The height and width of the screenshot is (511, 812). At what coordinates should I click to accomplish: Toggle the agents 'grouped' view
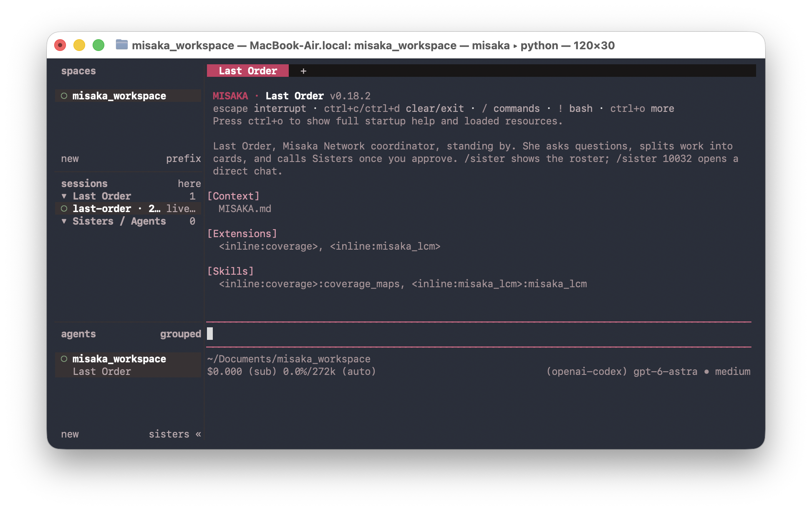(181, 334)
